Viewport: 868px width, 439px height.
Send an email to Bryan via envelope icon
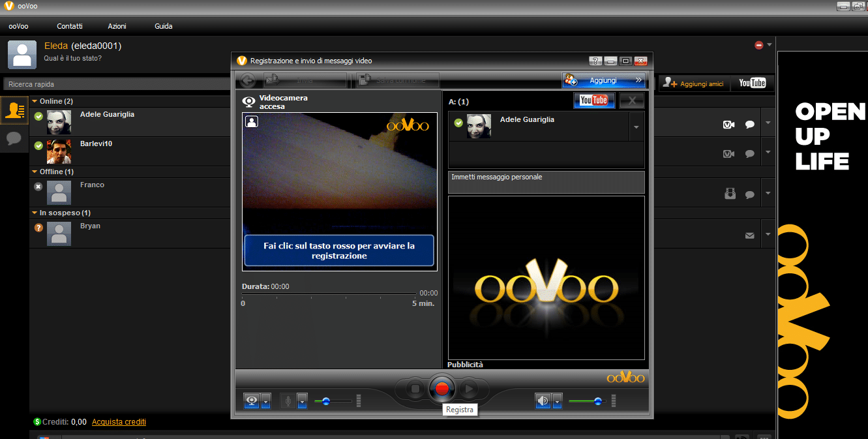[x=749, y=235]
